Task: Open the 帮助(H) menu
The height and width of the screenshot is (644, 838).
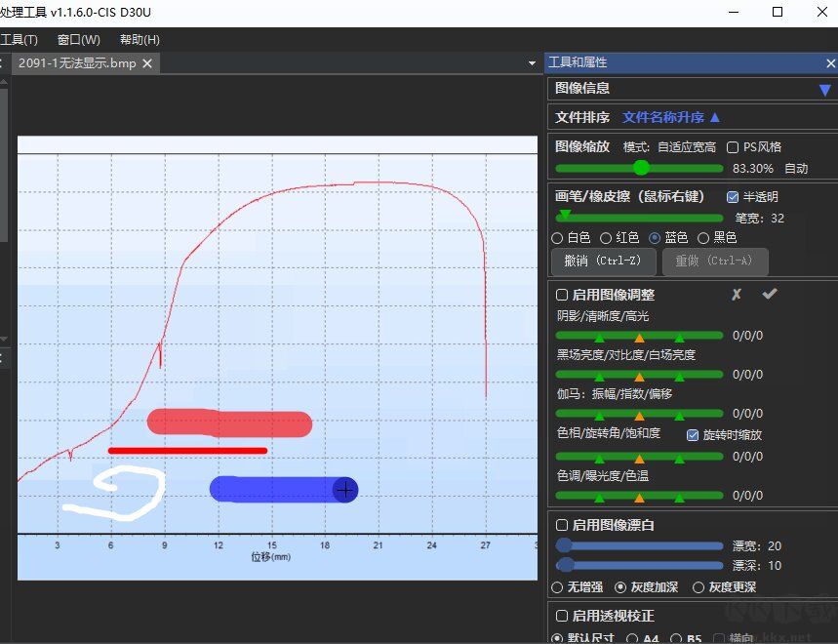Action: click(139, 39)
